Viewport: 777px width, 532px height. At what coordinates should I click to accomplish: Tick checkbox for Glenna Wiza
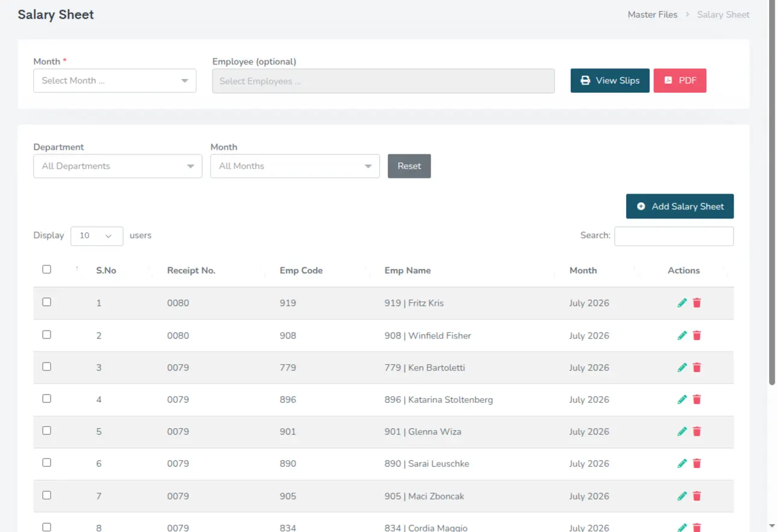46,431
